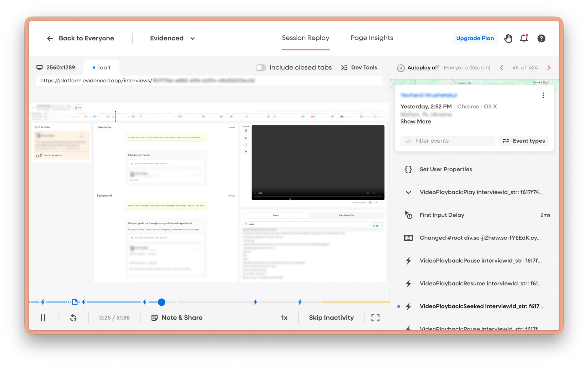Click the dark video player in the replay
This screenshot has height=367, width=588.
coord(318,162)
